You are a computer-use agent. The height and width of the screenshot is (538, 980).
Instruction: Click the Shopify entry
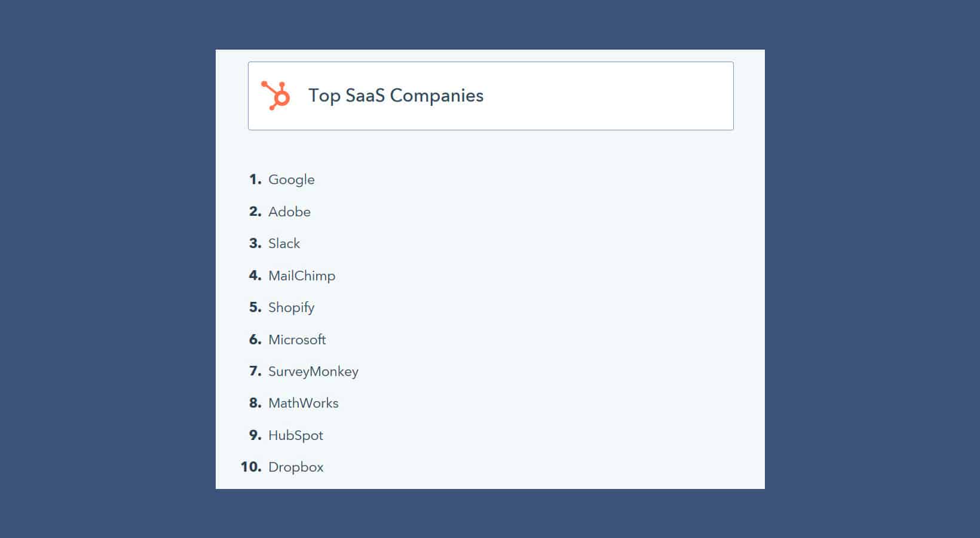tap(291, 308)
